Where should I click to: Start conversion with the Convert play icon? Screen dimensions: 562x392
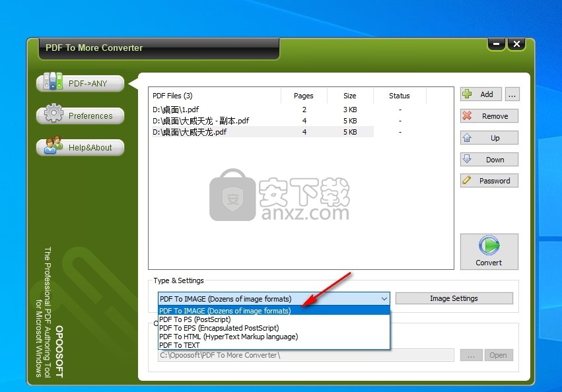pyautogui.click(x=489, y=245)
